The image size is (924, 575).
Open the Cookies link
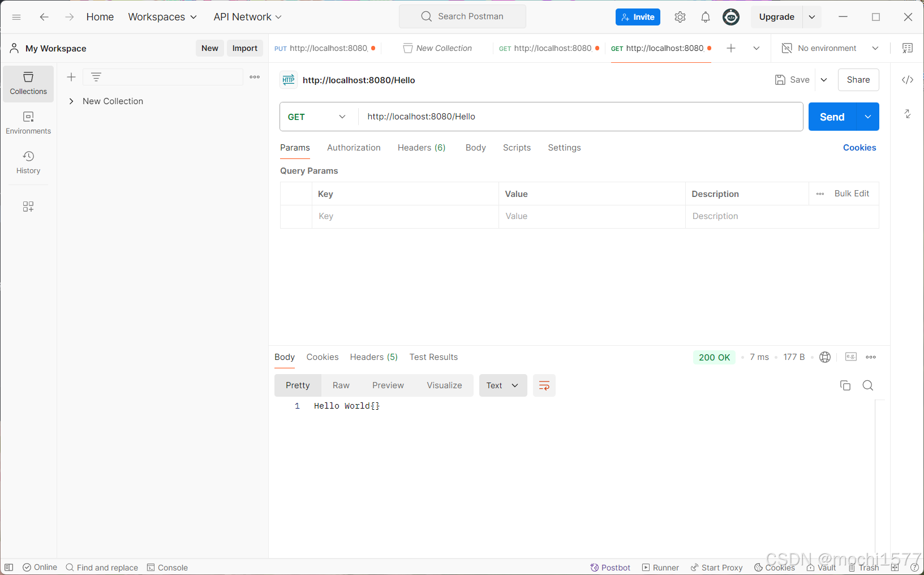point(859,148)
